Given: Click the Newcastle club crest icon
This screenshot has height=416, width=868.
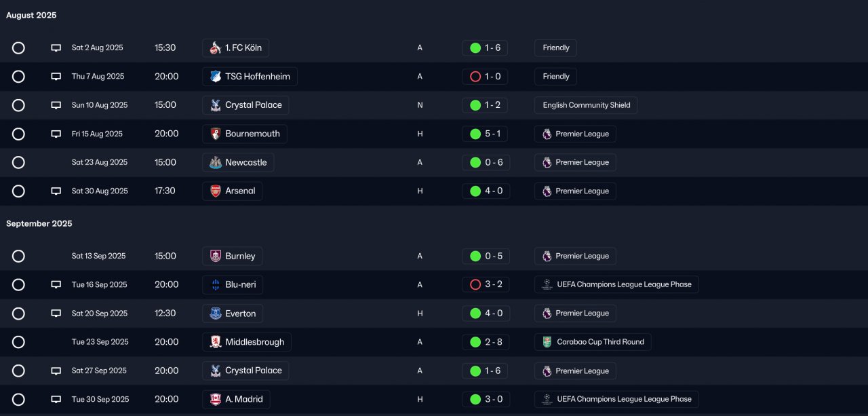Looking at the screenshot, I should [x=216, y=163].
